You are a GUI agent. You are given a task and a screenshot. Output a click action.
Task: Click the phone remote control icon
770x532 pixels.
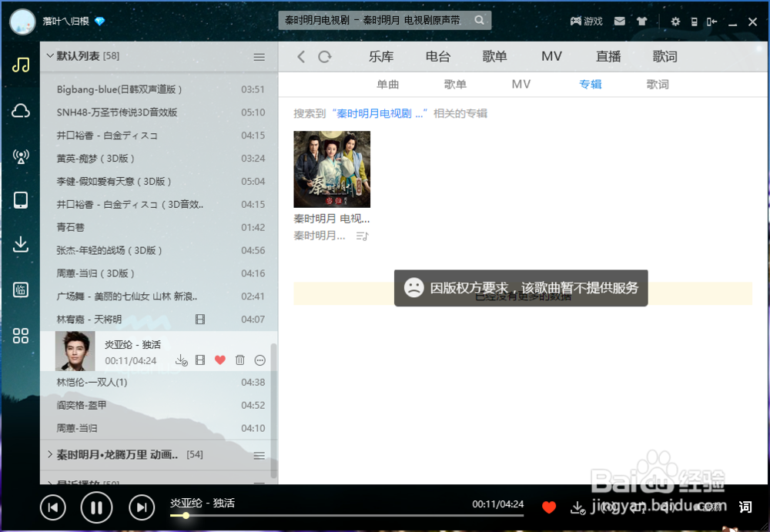[x=694, y=22]
